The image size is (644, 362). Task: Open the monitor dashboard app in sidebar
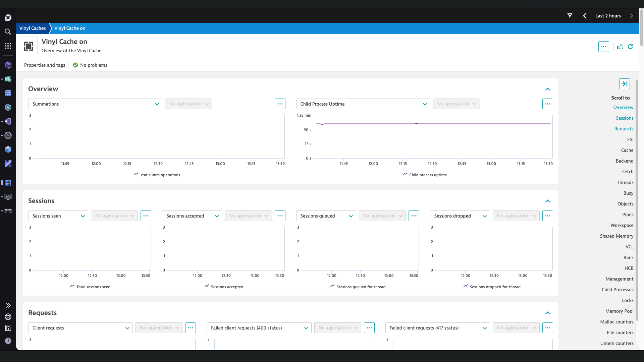pos(8,197)
